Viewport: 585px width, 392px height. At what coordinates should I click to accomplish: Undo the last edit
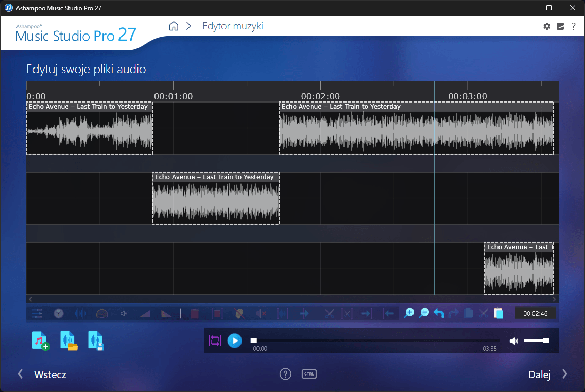(439, 313)
